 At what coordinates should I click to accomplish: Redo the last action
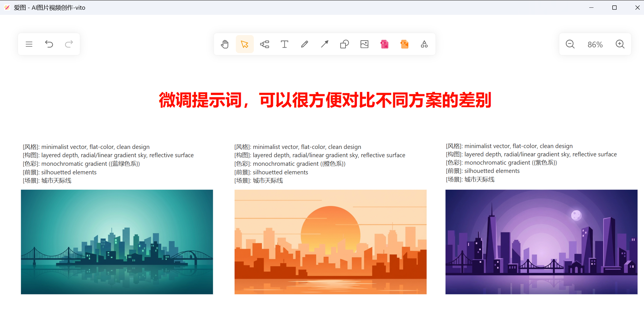pos(69,44)
